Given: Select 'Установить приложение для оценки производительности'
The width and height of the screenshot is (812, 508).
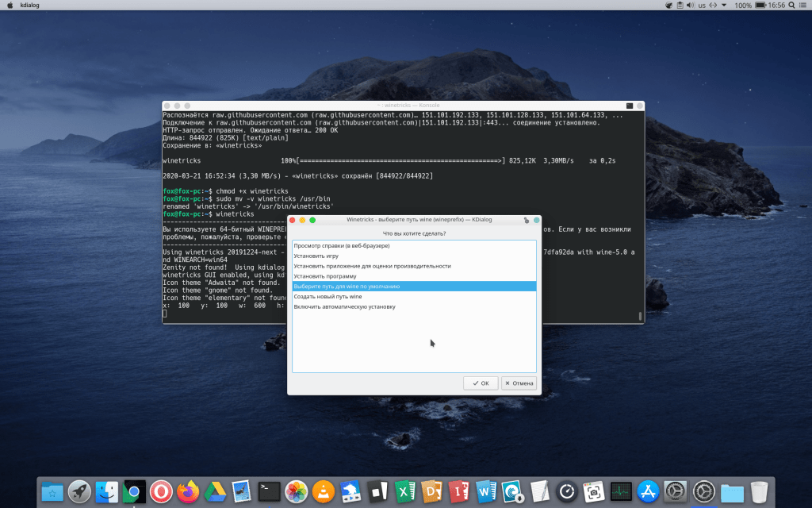Looking at the screenshot, I should [x=414, y=266].
